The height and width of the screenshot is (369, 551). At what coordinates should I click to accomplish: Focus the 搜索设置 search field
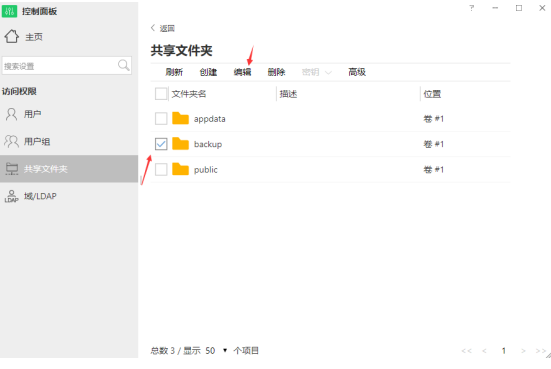tap(60, 66)
